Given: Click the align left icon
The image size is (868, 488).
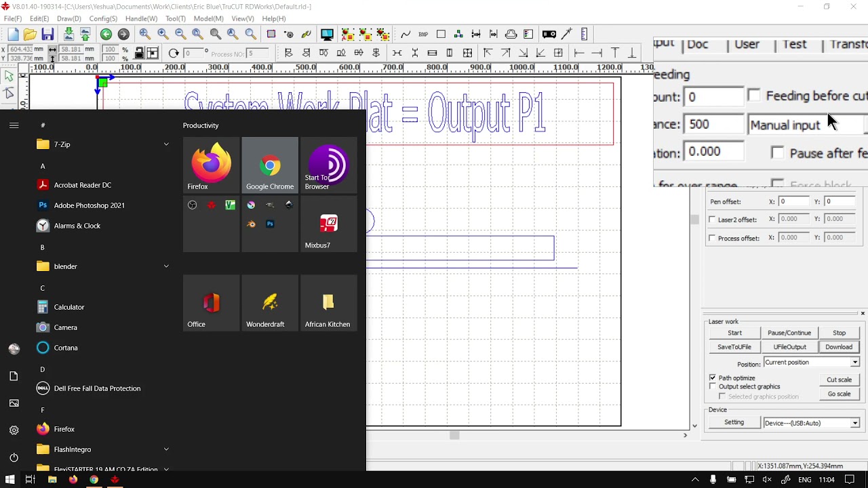Looking at the screenshot, I should point(288,53).
